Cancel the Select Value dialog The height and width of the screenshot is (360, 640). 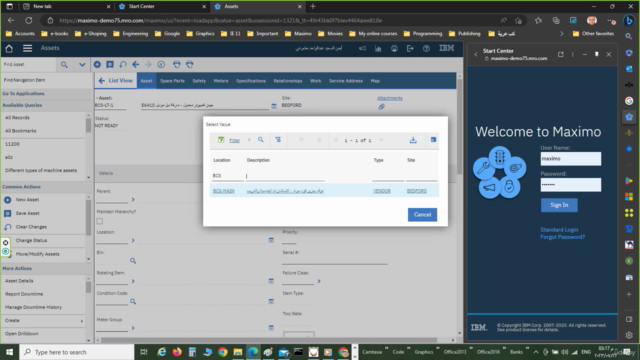[x=422, y=215]
